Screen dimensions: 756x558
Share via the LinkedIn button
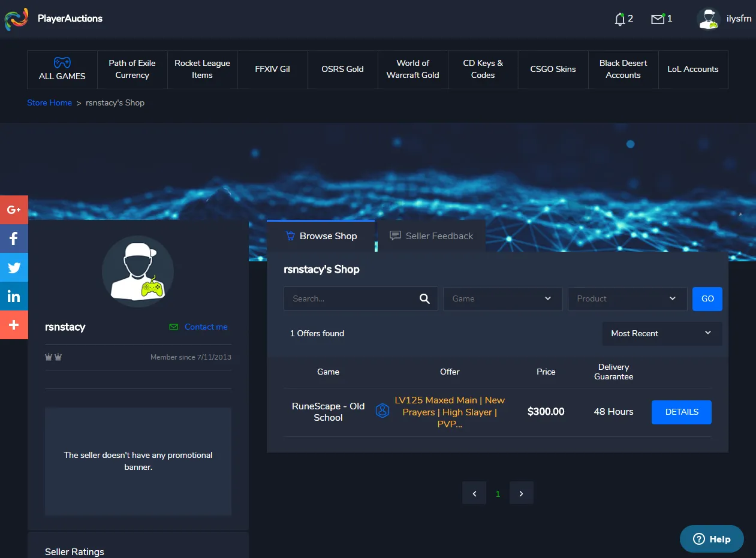coord(14,296)
